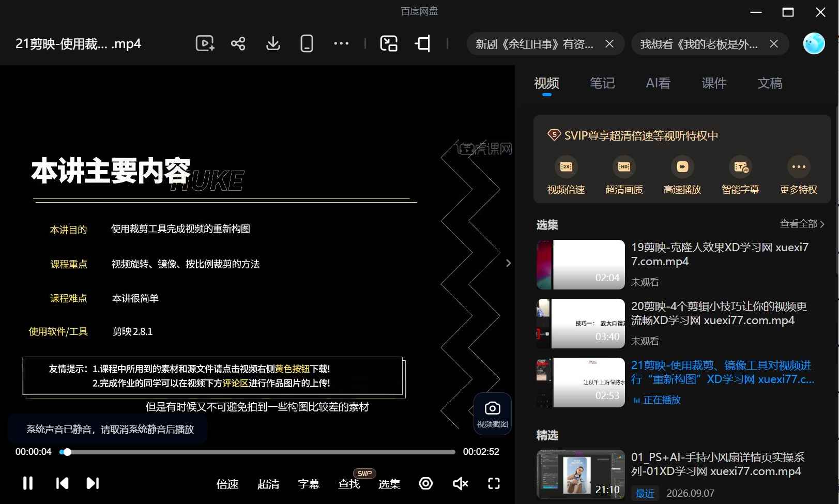Click the crop window icon in toolbar
The width and height of the screenshot is (839, 504).
click(x=423, y=43)
